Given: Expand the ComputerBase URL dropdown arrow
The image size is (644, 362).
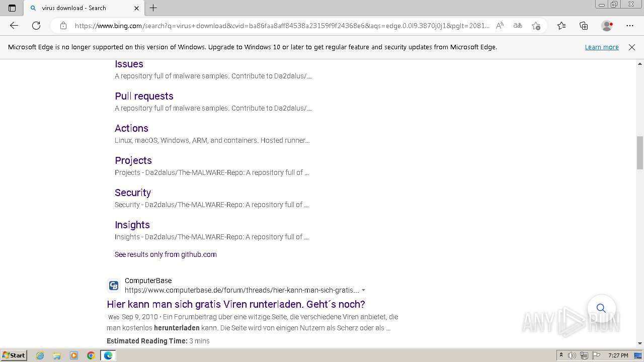Looking at the screenshot, I should [x=363, y=290].
